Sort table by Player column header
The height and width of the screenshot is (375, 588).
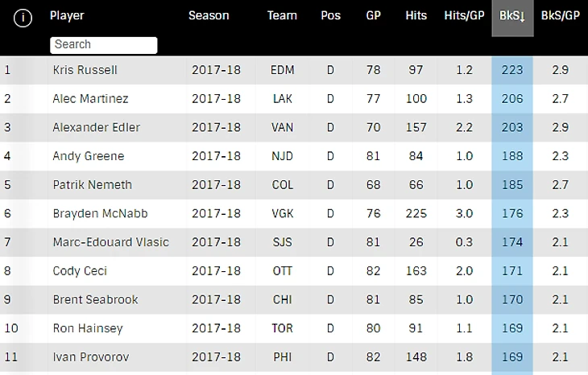67,15
